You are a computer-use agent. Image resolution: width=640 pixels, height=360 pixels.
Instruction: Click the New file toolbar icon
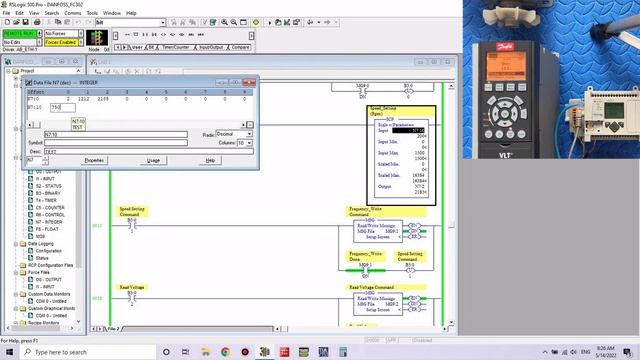7,22
